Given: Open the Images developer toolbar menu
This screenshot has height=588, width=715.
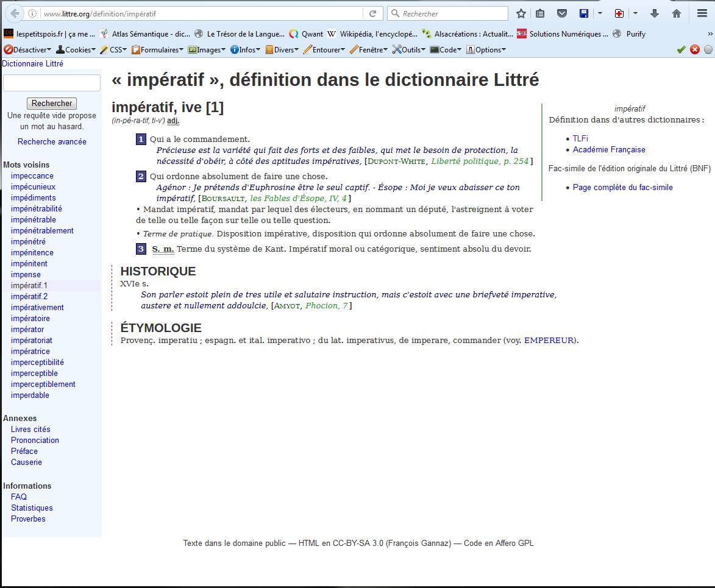Looking at the screenshot, I should point(207,50).
